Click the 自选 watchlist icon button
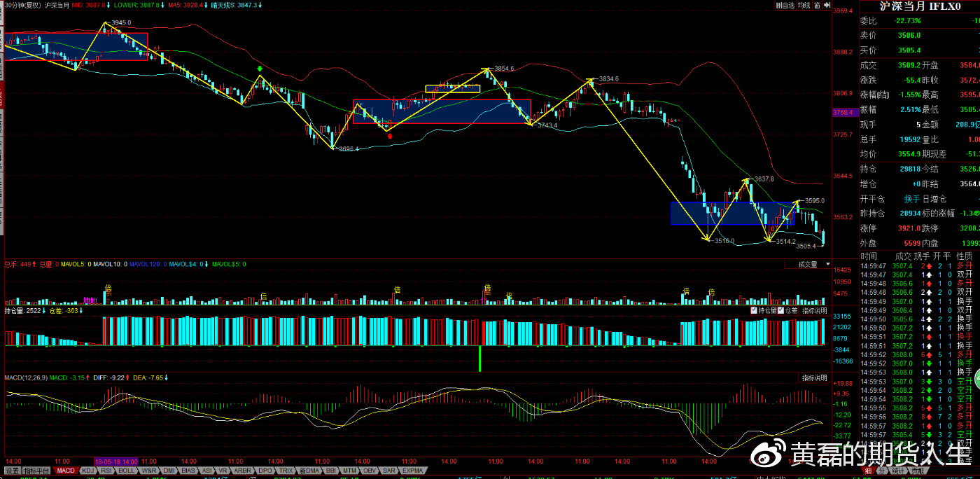 coord(785,5)
